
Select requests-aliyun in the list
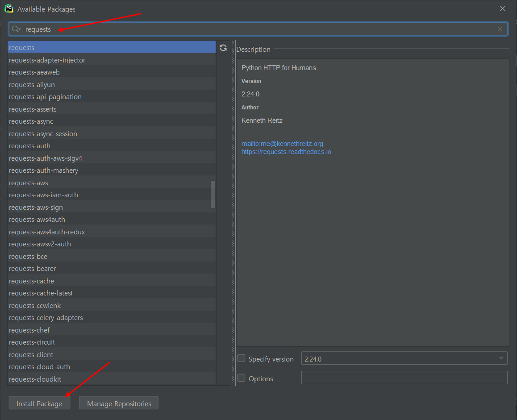112,85
